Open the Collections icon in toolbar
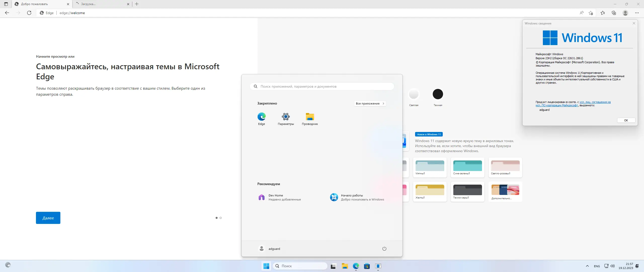 pyautogui.click(x=614, y=13)
